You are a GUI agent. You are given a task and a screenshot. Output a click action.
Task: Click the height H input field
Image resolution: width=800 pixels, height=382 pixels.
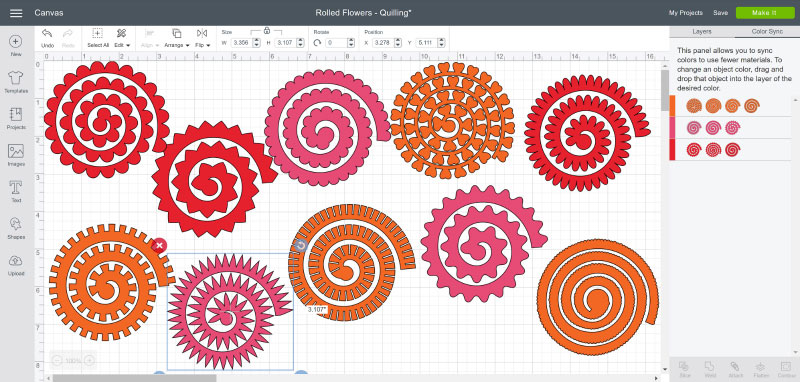point(285,43)
